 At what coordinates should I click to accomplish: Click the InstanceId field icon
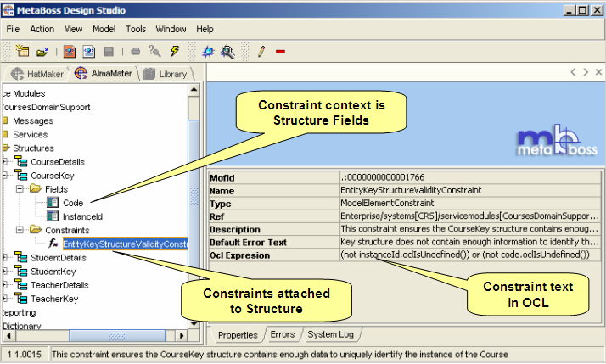[x=53, y=216]
